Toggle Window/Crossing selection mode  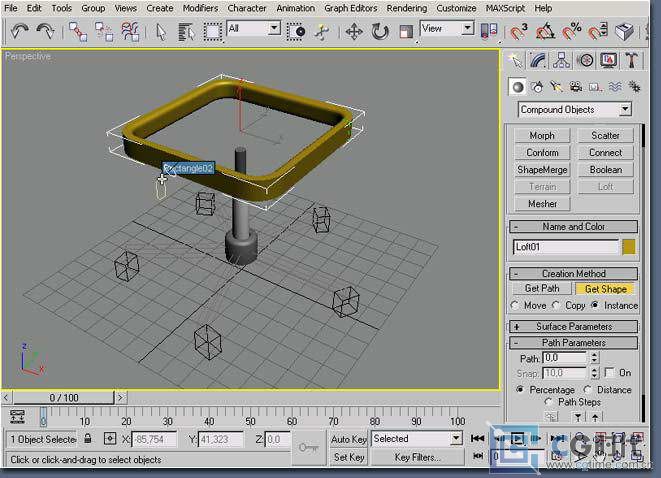pyautogui.click(x=296, y=32)
